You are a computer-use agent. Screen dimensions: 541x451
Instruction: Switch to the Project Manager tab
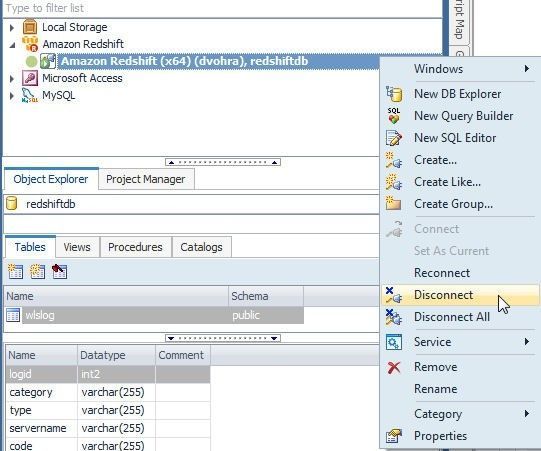(146, 179)
